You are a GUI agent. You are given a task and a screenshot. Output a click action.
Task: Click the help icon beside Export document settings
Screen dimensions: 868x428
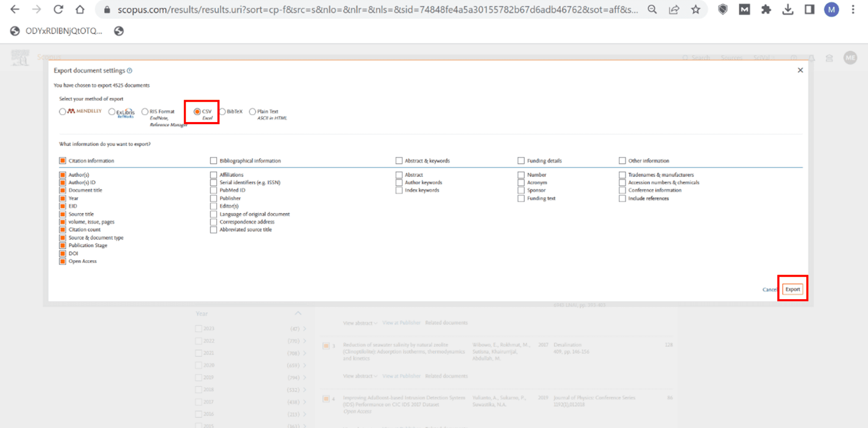(130, 70)
